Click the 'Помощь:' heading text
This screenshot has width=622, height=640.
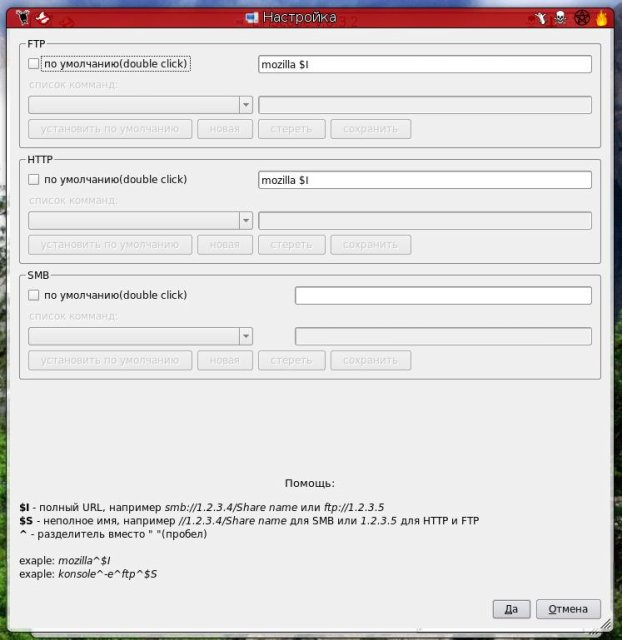pos(310,483)
